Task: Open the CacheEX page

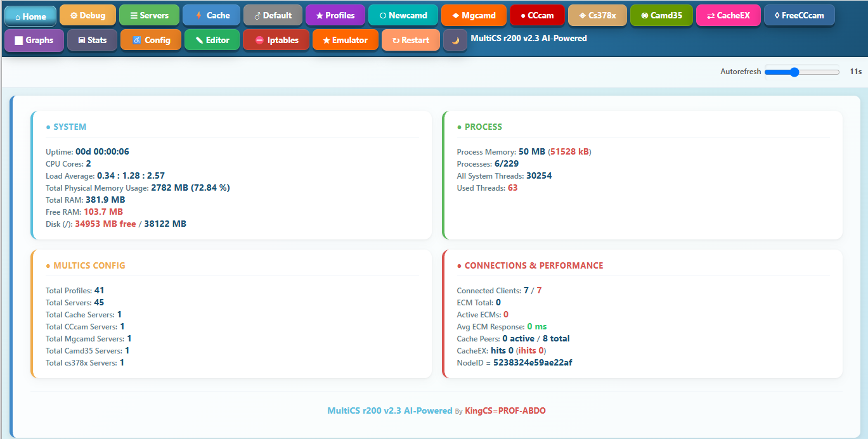Action: click(x=728, y=15)
